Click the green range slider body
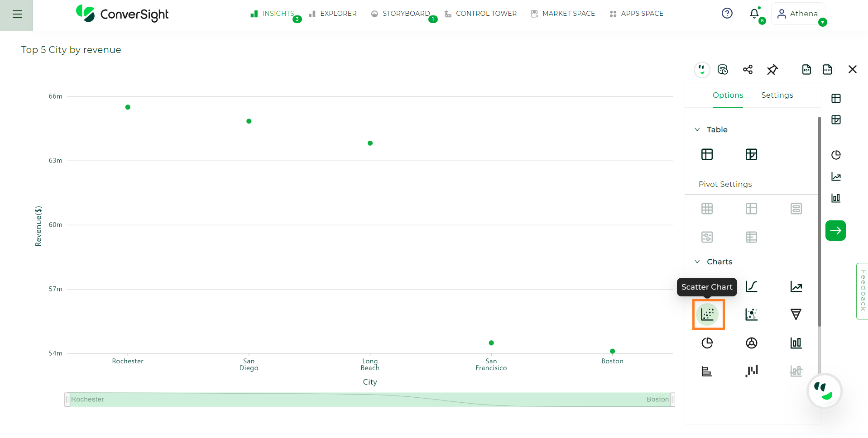The height and width of the screenshot is (438, 868). (369, 400)
